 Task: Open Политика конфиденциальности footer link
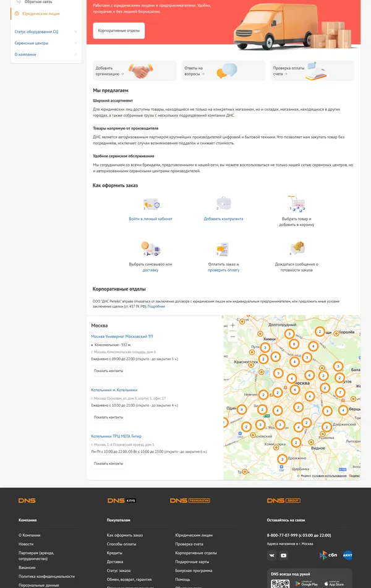46,576
